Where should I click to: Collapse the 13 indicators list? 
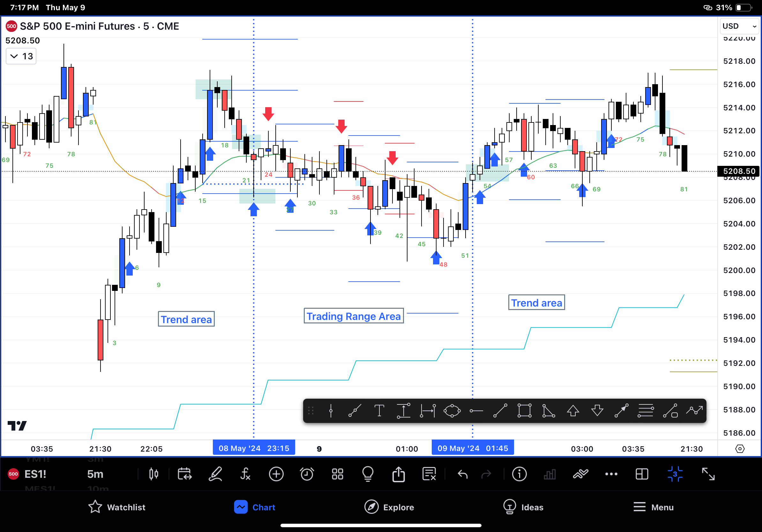click(x=20, y=56)
